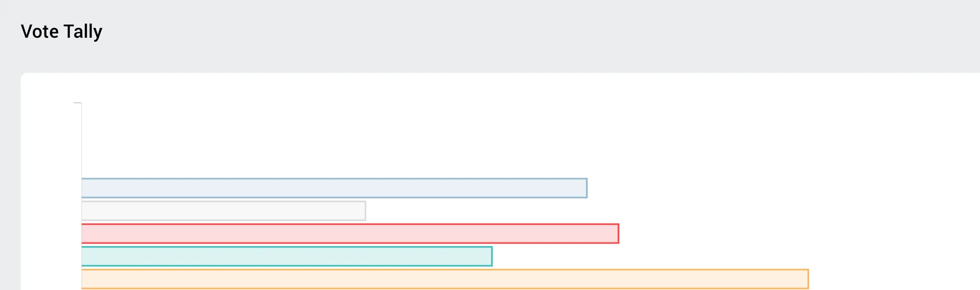Click the right end of the red bar

[x=618, y=234]
